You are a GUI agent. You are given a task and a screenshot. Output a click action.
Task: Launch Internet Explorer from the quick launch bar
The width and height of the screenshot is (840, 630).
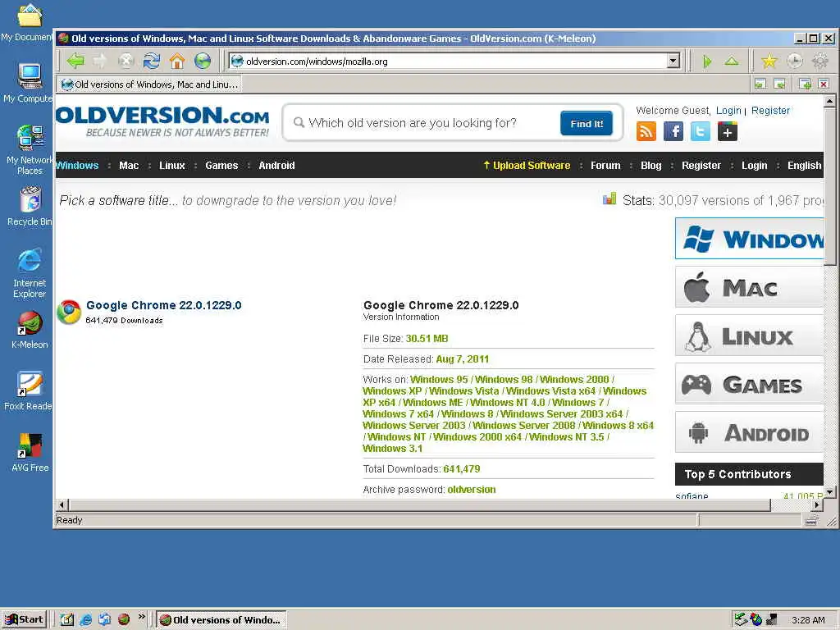pos(85,619)
